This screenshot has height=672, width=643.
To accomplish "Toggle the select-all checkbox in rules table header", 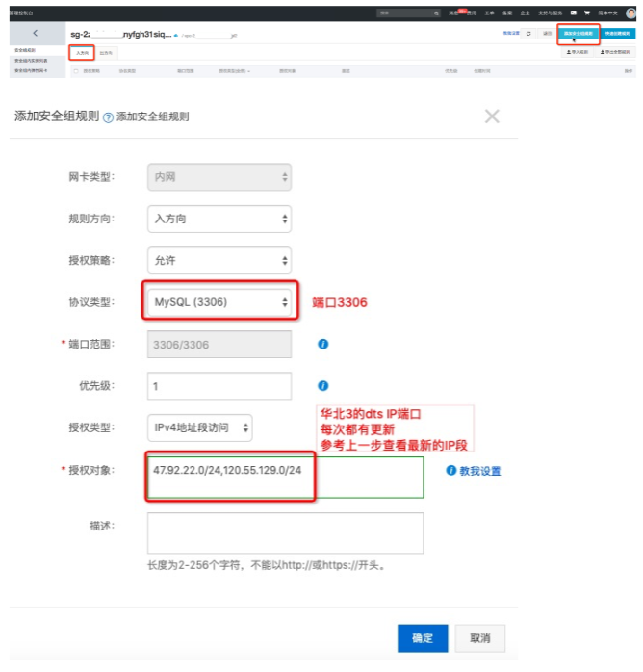I will [76, 71].
